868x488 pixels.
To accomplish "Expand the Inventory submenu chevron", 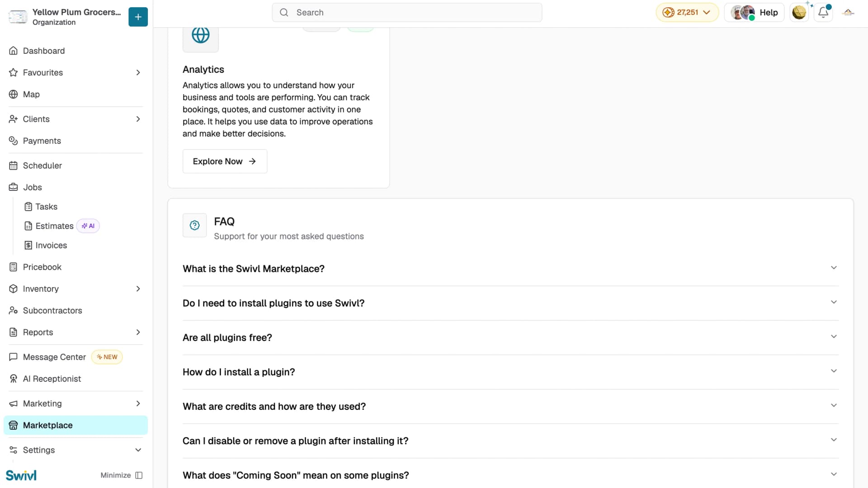I will [x=138, y=289].
